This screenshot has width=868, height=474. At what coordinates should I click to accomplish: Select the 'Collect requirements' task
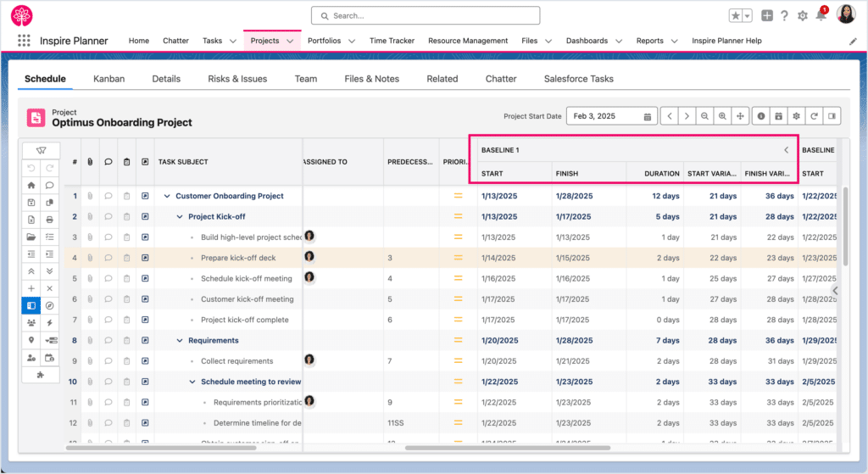point(237,361)
